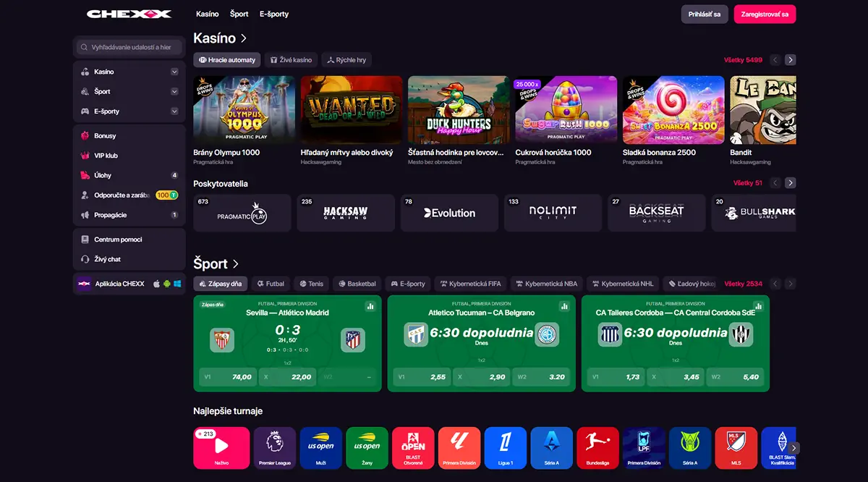Click the Zaregistrovať sa button
This screenshot has width=868, height=482.
coord(765,14)
